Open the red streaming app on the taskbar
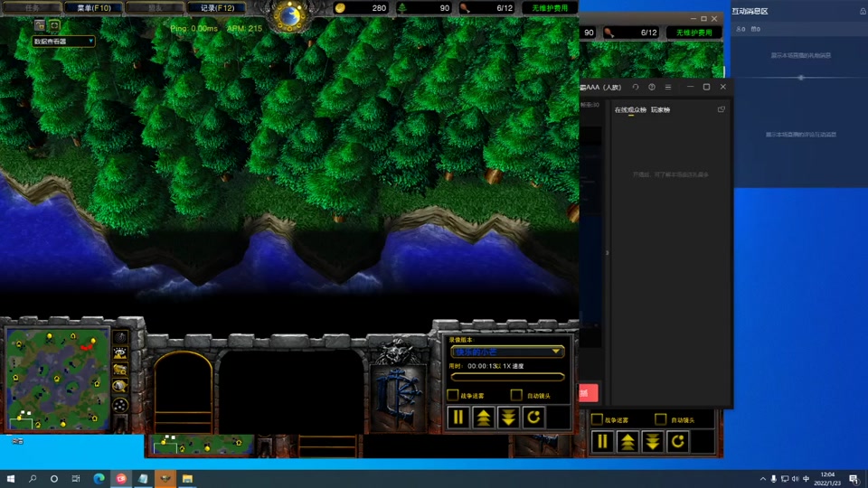 tap(121, 479)
